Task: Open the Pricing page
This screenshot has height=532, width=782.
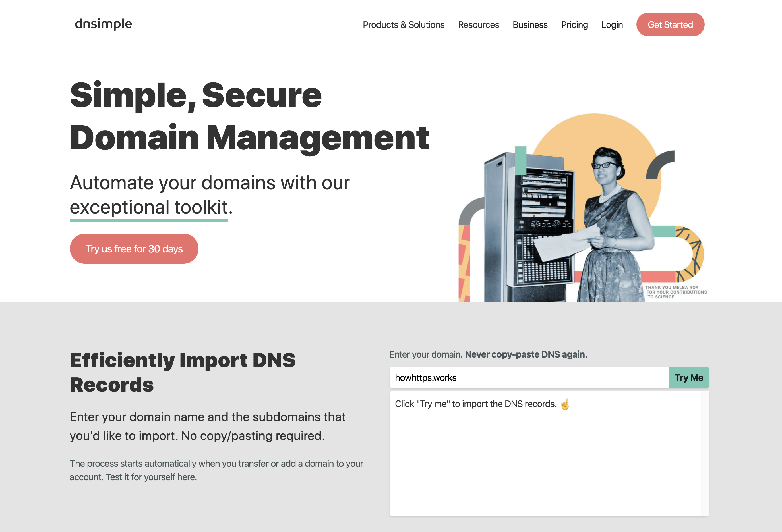Action: coord(574,25)
